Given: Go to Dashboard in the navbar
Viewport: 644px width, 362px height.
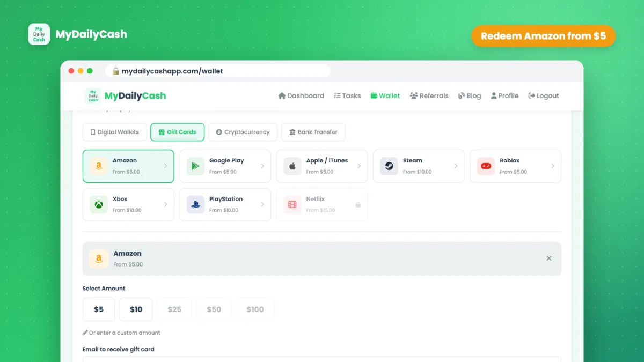Looking at the screenshot, I should (301, 96).
